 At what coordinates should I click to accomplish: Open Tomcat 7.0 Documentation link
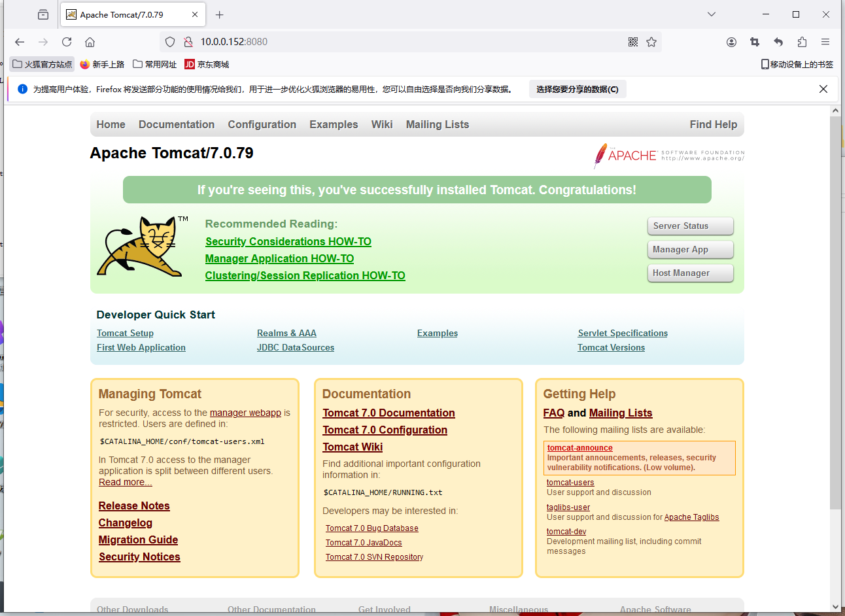pos(388,413)
